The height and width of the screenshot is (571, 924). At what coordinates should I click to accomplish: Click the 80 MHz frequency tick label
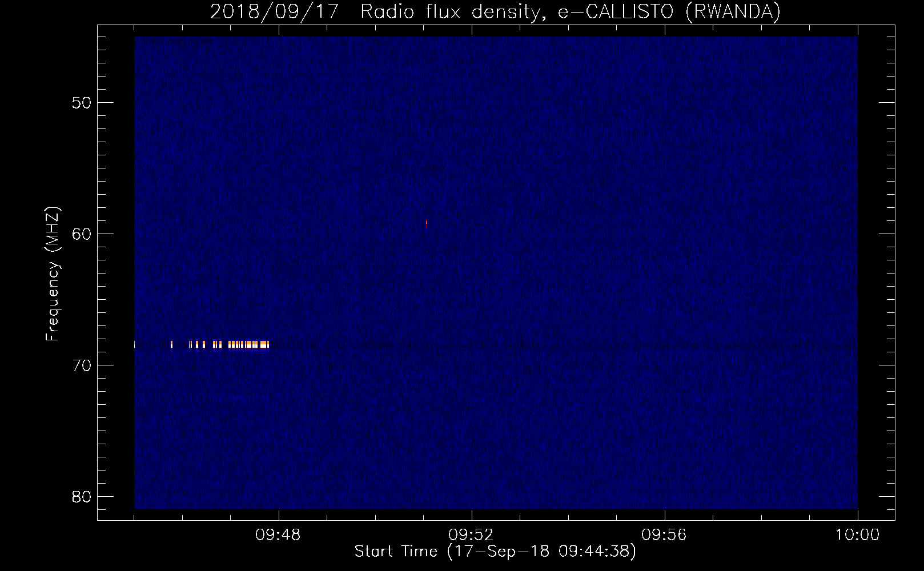[82, 497]
